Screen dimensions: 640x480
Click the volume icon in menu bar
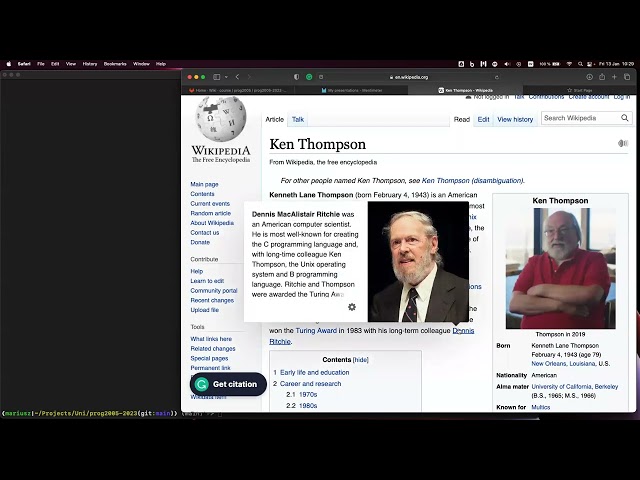pos(507,64)
